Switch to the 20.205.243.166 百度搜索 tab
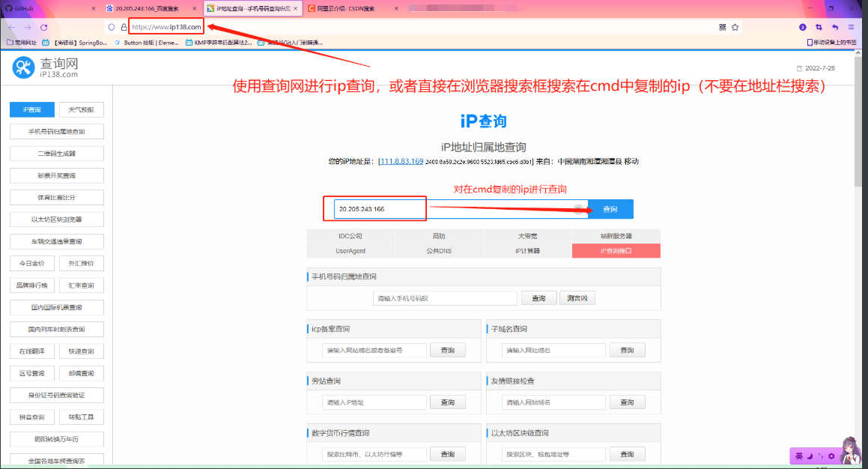Image resolution: width=868 pixels, height=469 pixels. [150, 8]
